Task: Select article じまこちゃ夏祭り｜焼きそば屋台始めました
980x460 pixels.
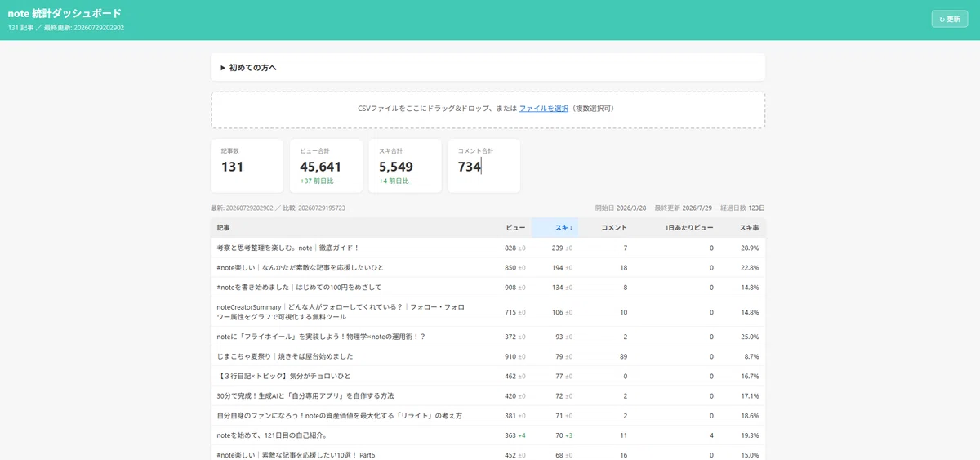Action: (x=284, y=356)
